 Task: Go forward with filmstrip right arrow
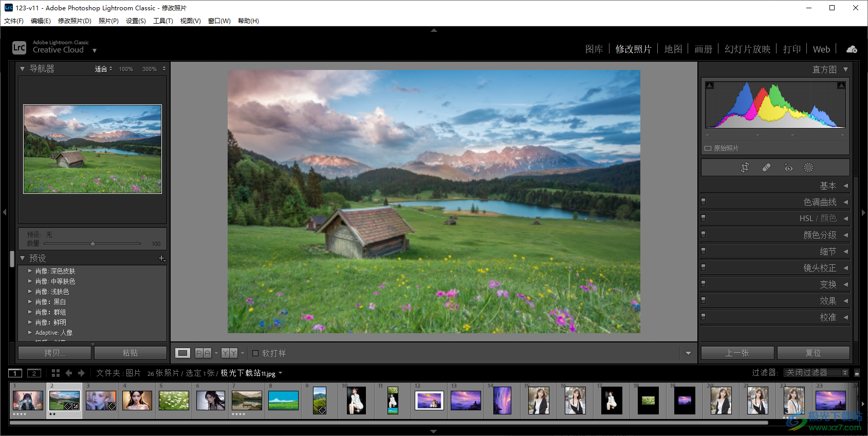(81, 373)
